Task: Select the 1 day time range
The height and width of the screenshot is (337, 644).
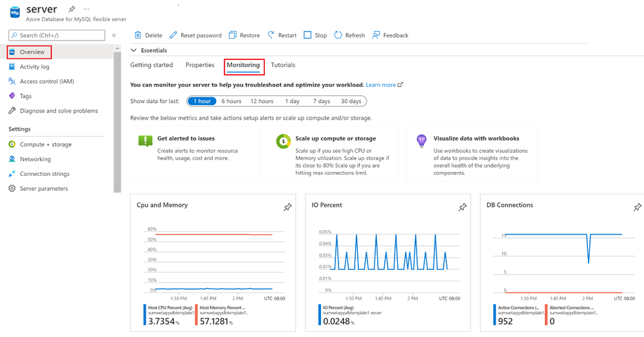Action: click(293, 101)
